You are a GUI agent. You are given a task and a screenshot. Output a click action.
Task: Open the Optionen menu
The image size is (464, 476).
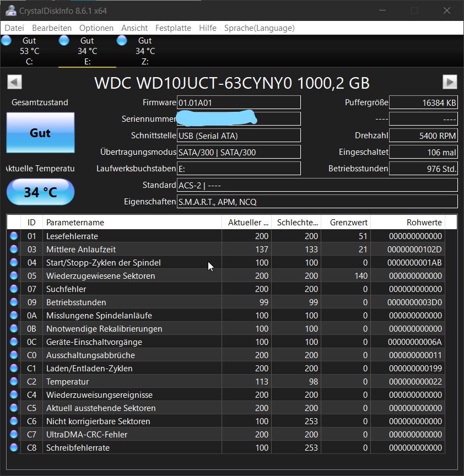click(x=96, y=28)
